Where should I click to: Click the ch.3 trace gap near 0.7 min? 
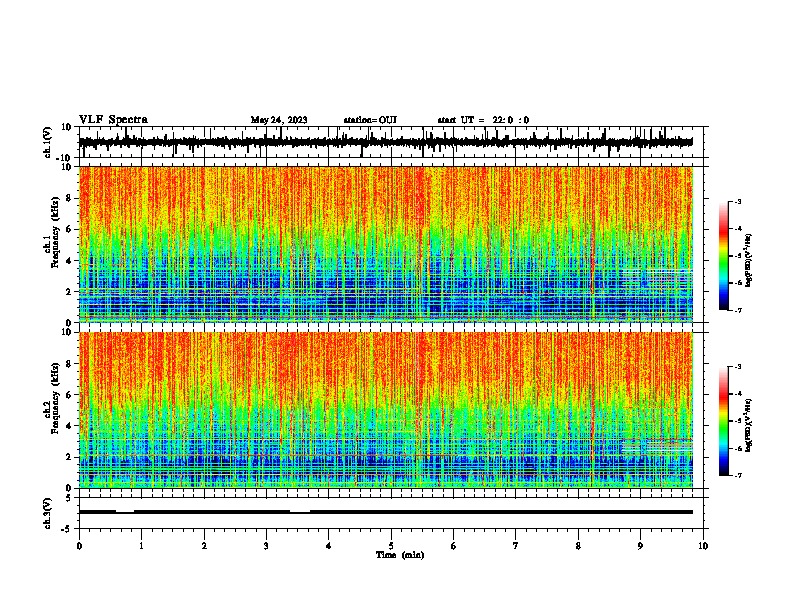pyautogui.click(x=125, y=511)
